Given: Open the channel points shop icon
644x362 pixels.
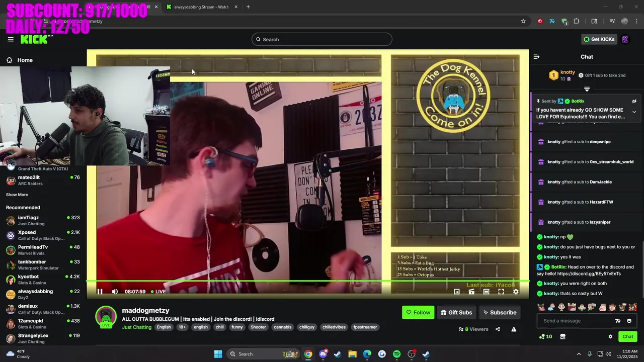Looking at the screenshot, I should 563,337.
